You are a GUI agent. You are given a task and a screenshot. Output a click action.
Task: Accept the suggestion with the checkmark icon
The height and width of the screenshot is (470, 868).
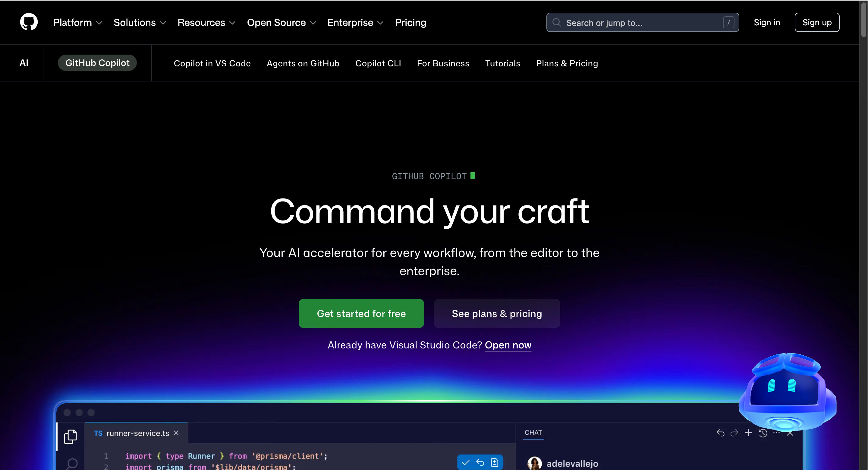pos(465,462)
